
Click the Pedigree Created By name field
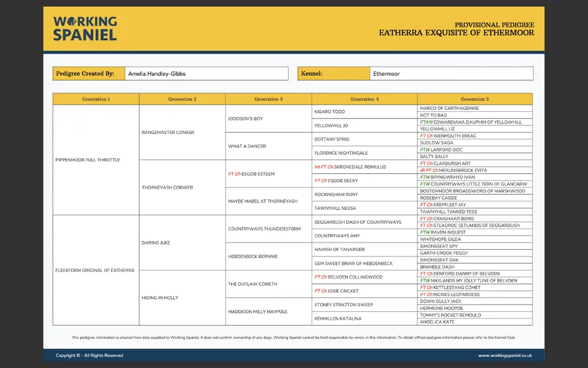206,74
